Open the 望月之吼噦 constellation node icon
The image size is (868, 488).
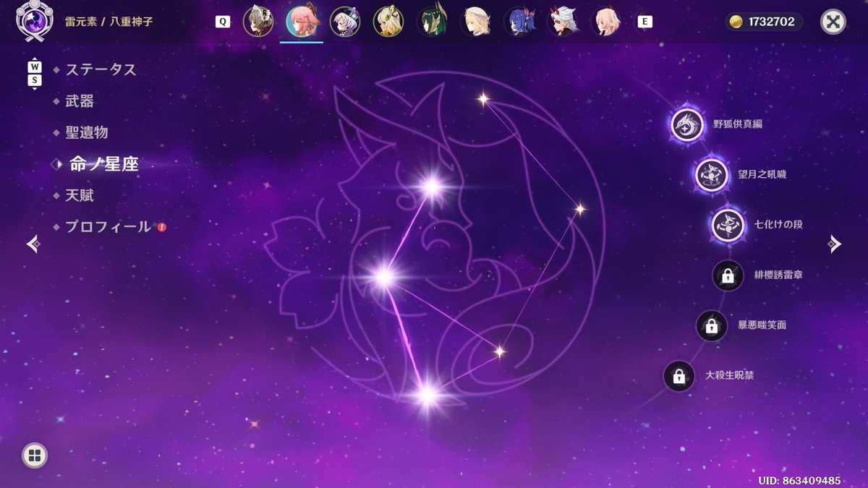point(712,175)
